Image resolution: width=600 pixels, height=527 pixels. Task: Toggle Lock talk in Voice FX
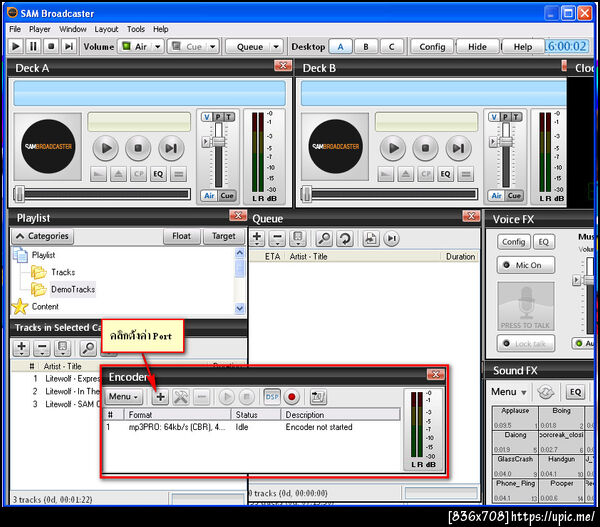tap(526, 343)
